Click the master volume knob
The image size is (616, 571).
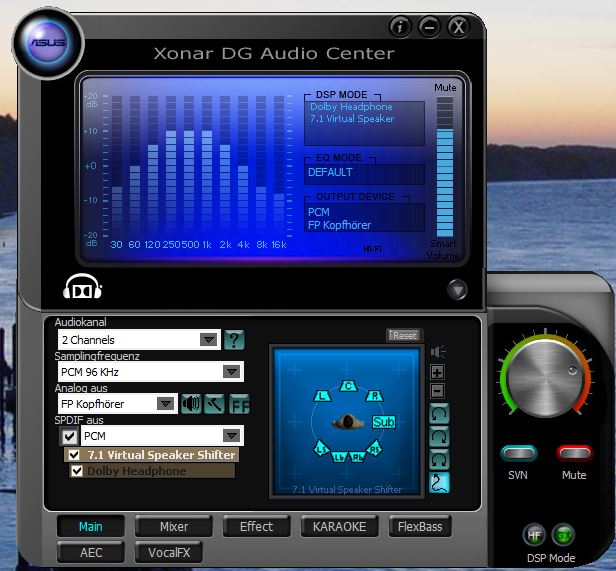(x=545, y=378)
